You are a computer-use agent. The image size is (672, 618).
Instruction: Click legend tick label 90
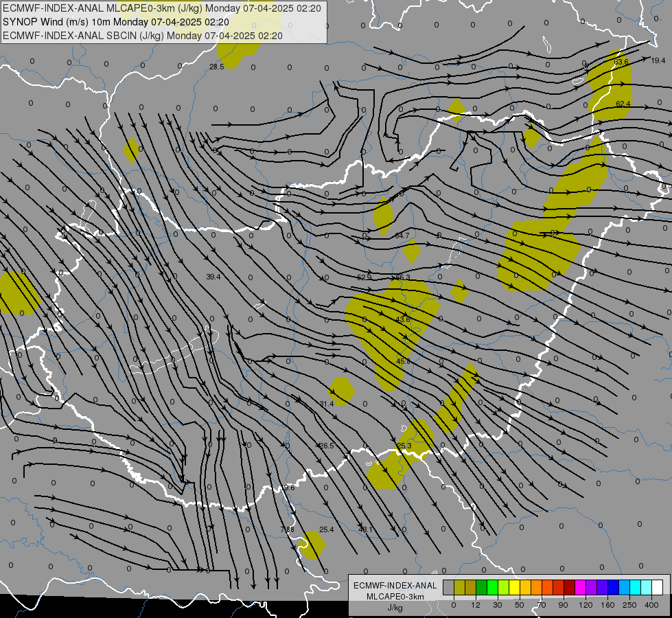564,605
